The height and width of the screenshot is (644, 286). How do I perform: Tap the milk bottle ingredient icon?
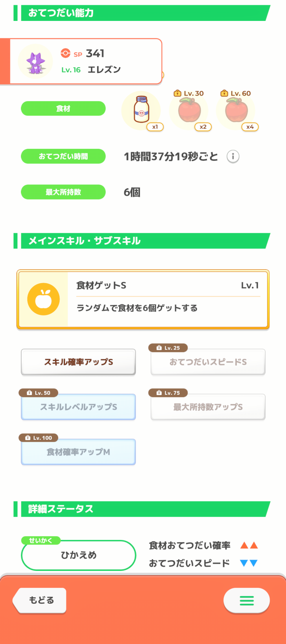coord(141,110)
